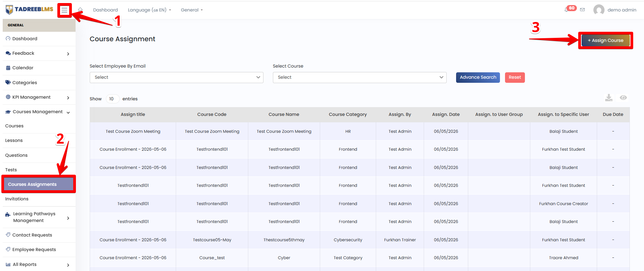Click the demo admin avatar
The image size is (644, 271).
click(x=599, y=10)
